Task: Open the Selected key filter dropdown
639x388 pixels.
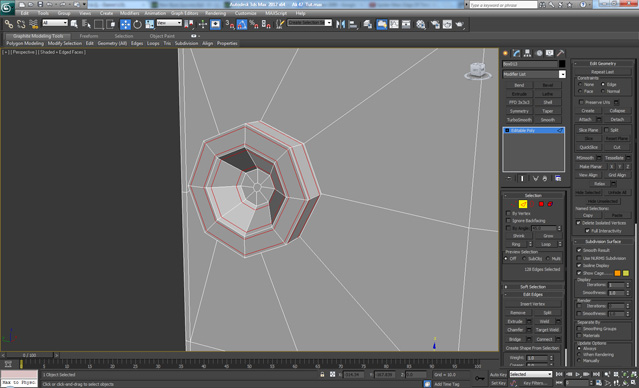Action: [x=531, y=374]
